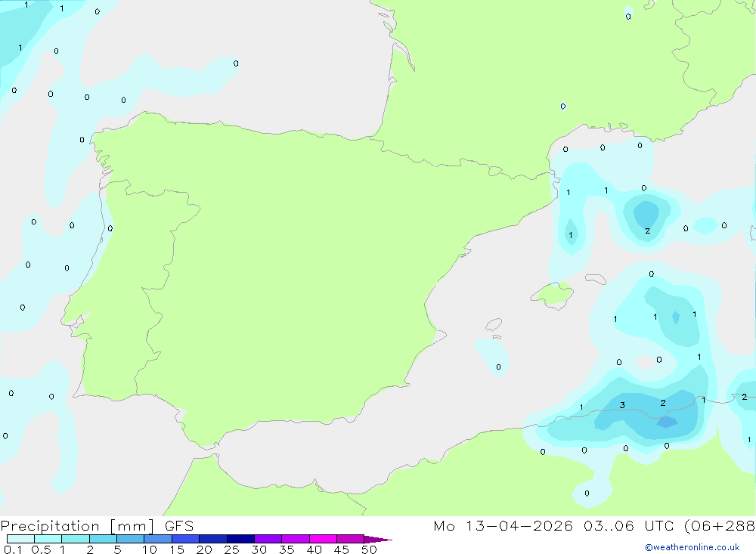Select the 0.5–1 mm legend swatch
This screenshot has width=756, height=554.
coord(48,539)
